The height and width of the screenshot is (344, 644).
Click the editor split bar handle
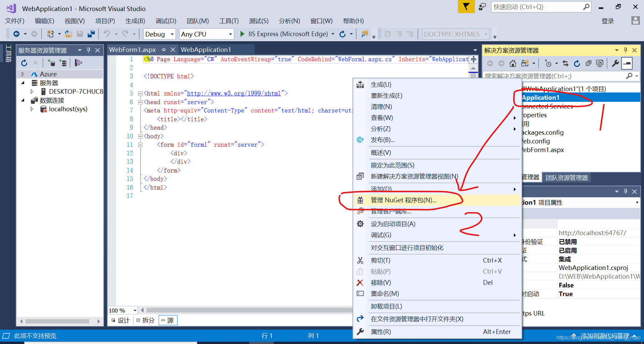pos(473,60)
